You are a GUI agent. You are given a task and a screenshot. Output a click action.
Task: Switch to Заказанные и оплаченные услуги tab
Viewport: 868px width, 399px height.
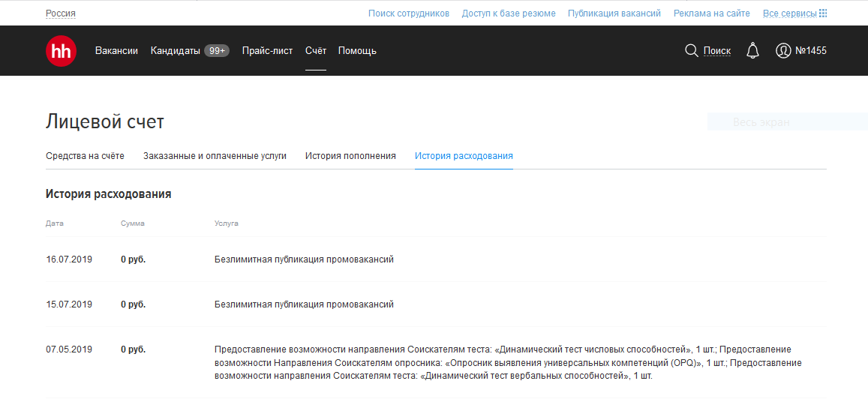[x=215, y=156]
